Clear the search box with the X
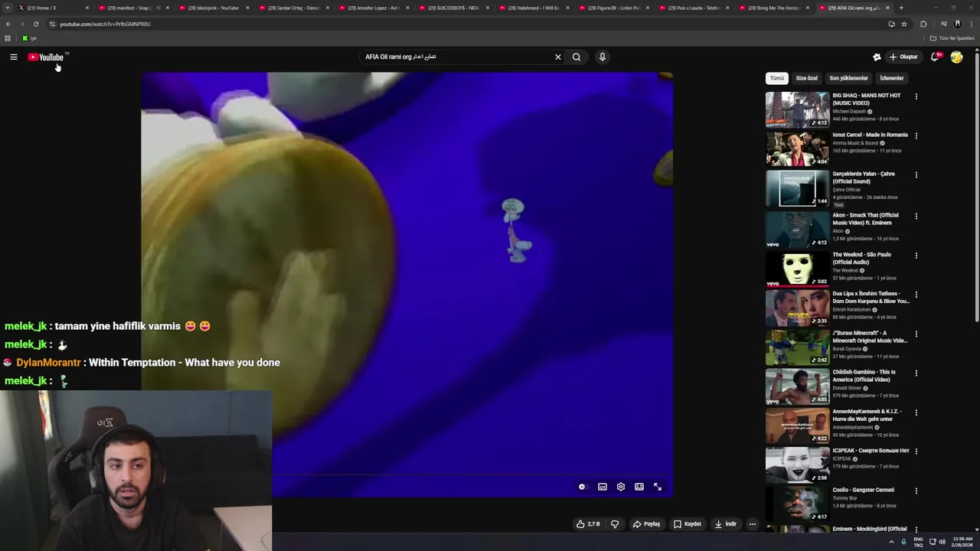The height and width of the screenshot is (551, 980). click(x=558, y=57)
